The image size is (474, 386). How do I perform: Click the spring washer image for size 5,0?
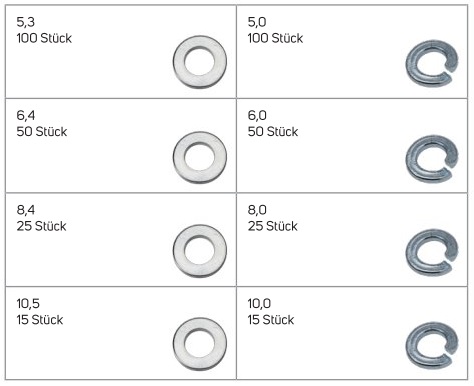pyautogui.click(x=432, y=64)
